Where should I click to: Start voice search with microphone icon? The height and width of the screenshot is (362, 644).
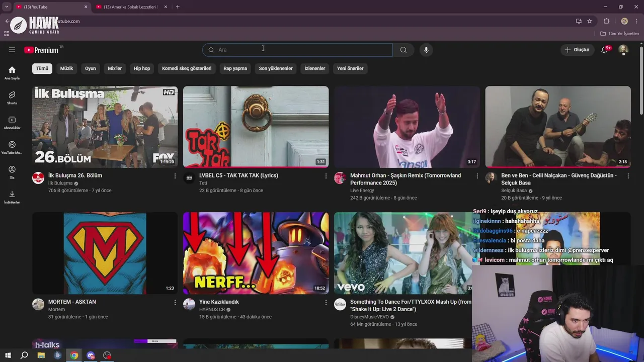[426, 50]
